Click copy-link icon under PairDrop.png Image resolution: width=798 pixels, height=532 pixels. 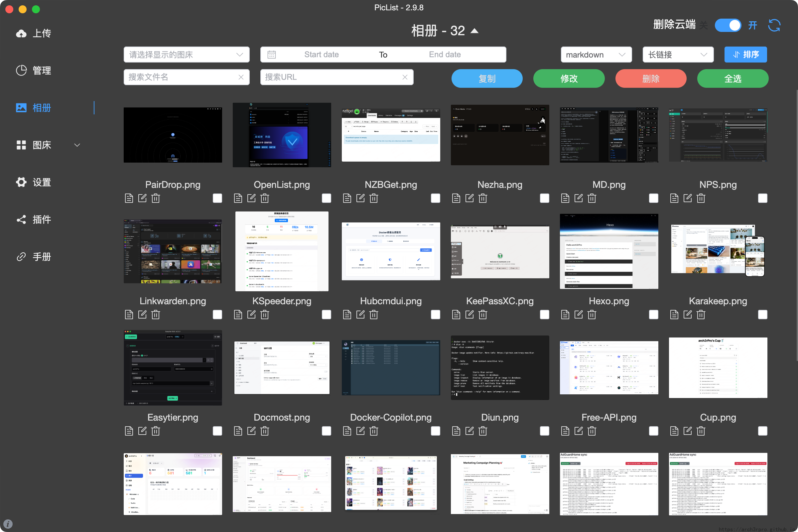(x=129, y=198)
